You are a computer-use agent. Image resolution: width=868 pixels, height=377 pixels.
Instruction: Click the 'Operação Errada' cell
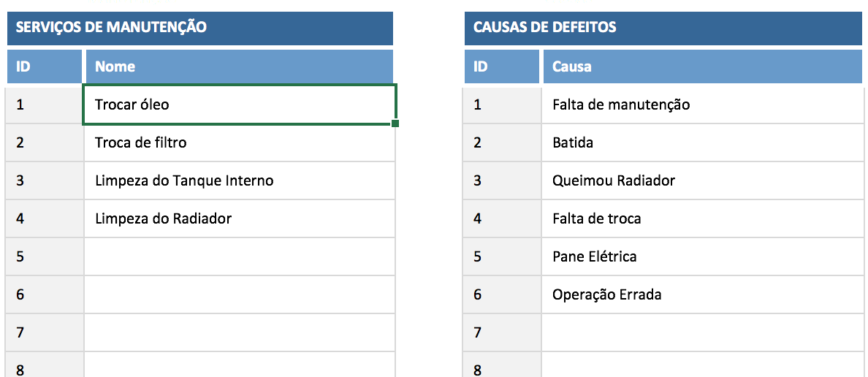[701, 294]
